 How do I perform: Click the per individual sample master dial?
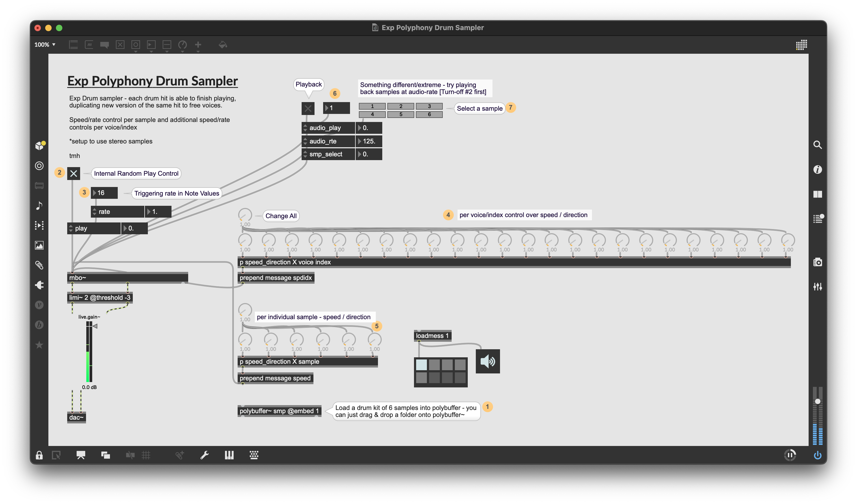[245, 310]
